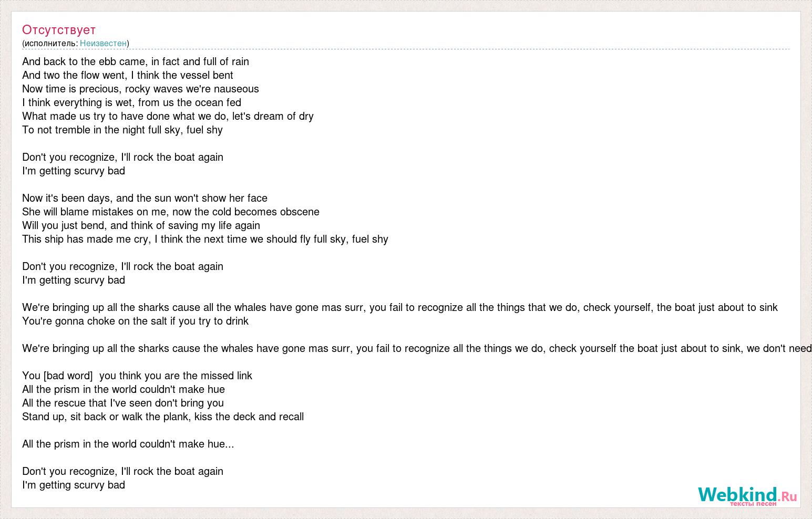Click the line You're gonna choke on the salt
Viewport: 812px width, 519px height.
coord(135,321)
